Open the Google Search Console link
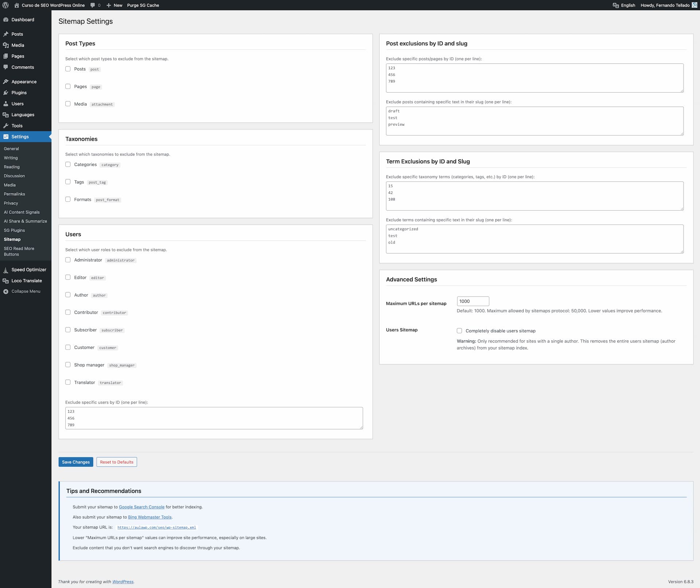This screenshot has width=700, height=588. [x=141, y=507]
